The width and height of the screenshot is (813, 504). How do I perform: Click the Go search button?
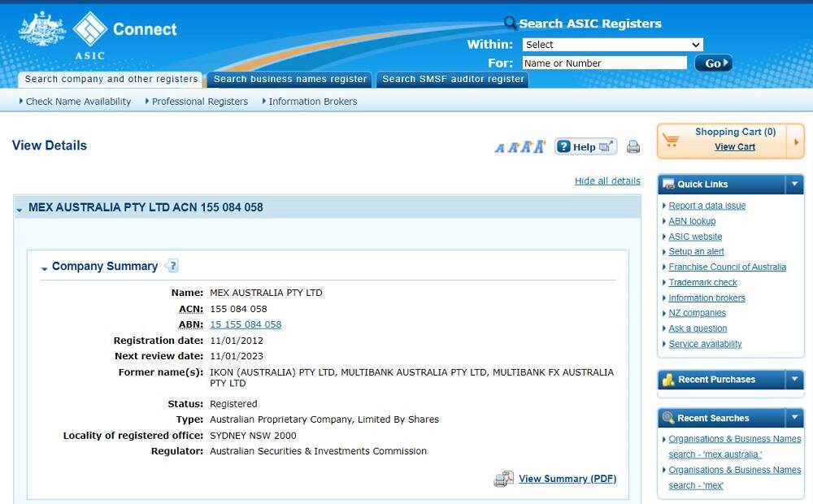(714, 63)
